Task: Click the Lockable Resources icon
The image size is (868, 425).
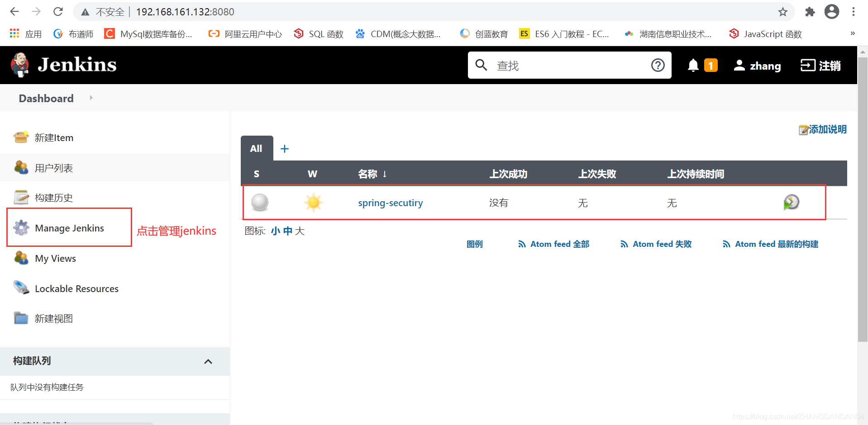Action: (x=21, y=288)
